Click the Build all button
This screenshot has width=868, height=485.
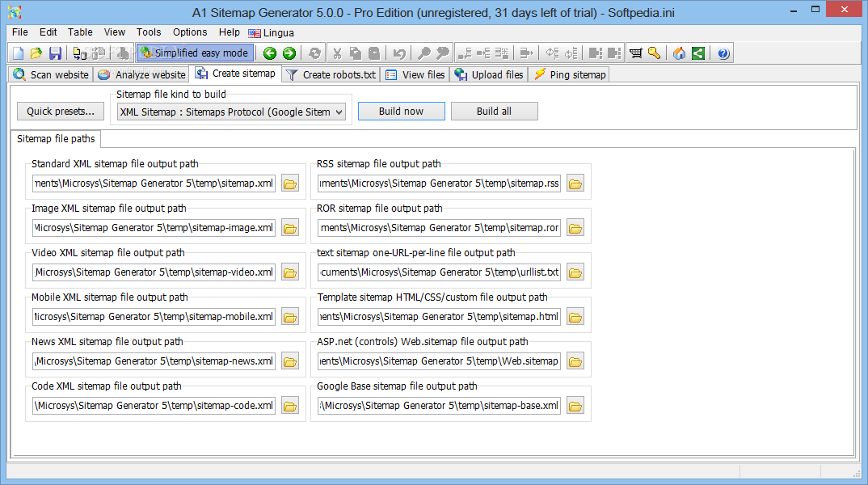coord(495,112)
